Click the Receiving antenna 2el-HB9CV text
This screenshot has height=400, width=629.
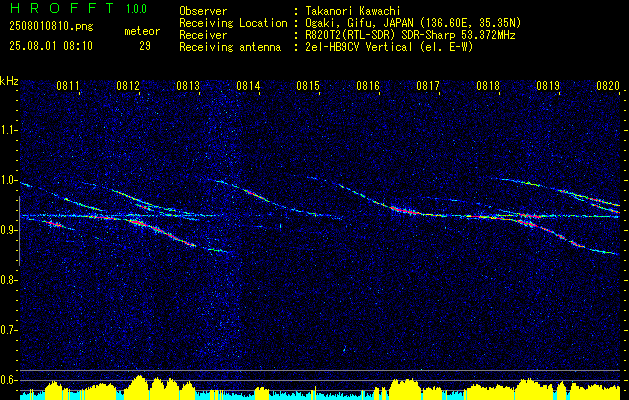click(387, 47)
